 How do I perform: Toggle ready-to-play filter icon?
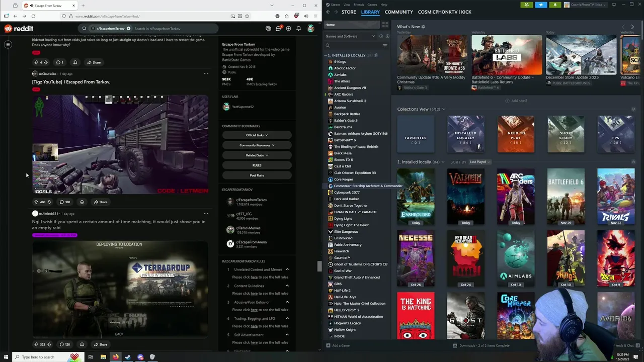[387, 36]
